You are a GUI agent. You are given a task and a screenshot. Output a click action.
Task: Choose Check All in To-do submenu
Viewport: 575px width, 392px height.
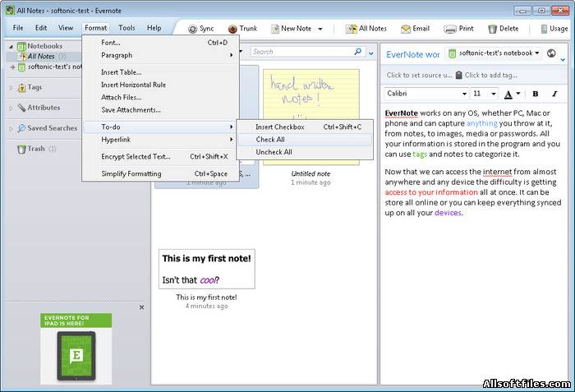point(305,140)
